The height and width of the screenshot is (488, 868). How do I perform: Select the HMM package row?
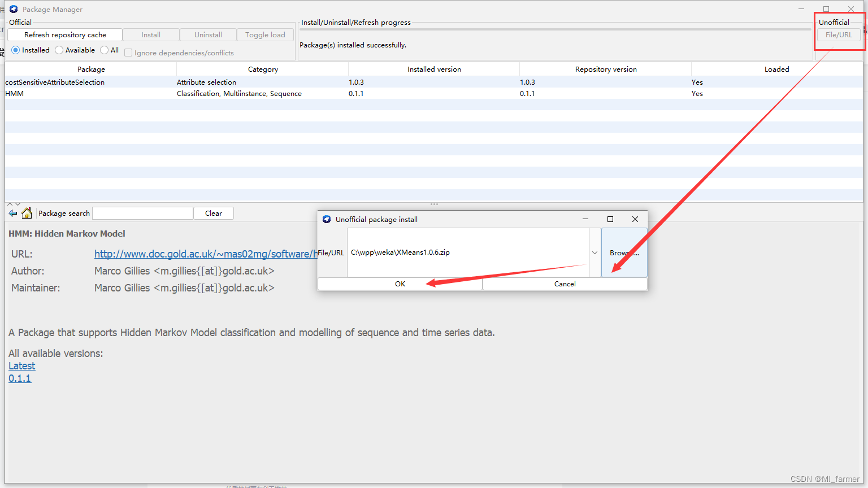(434, 93)
